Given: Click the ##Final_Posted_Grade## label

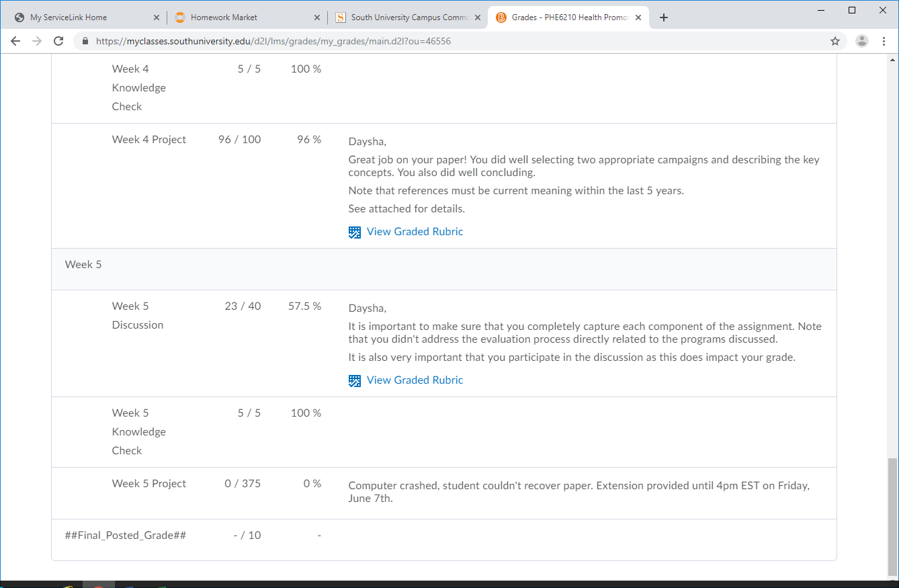Looking at the screenshot, I should [x=126, y=535].
